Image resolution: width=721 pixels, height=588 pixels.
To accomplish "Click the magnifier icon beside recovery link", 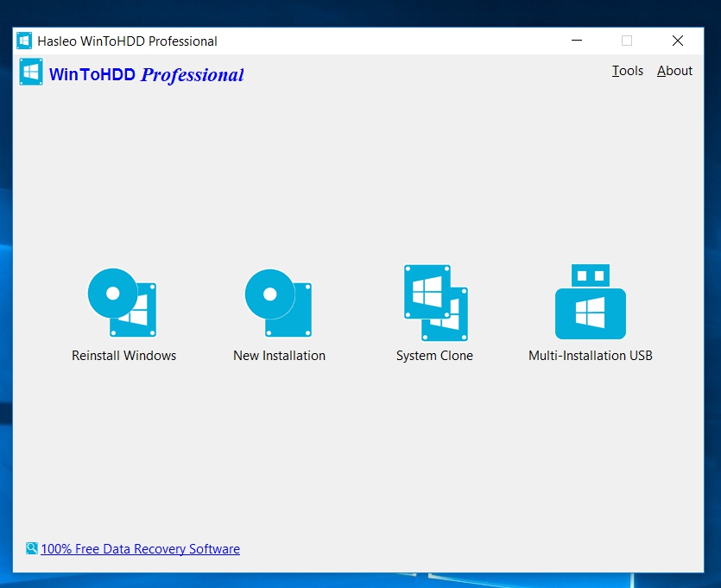I will pos(32,548).
